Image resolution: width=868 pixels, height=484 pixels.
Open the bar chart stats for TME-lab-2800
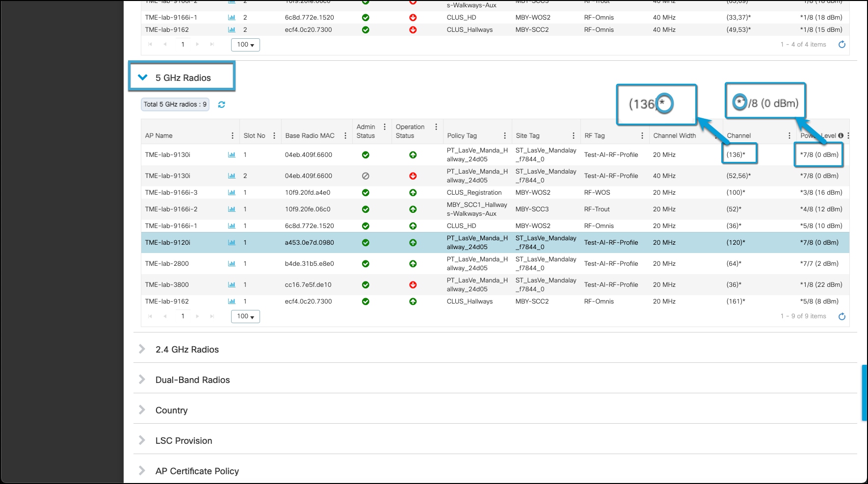coord(231,263)
